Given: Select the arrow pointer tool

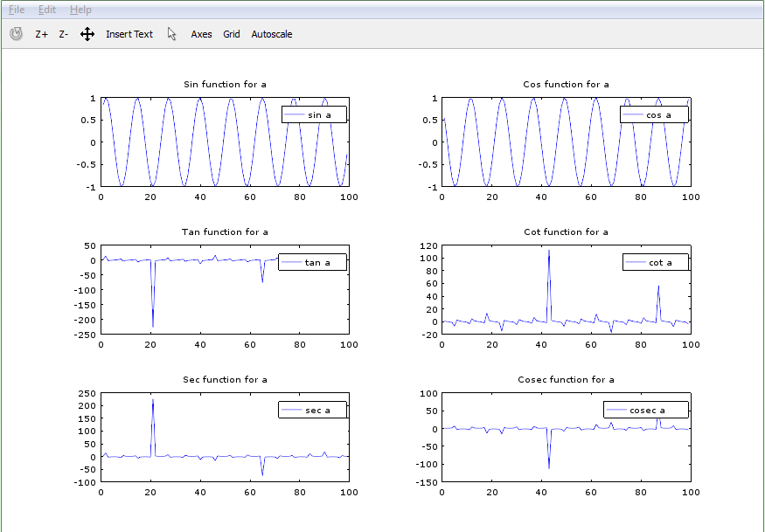Looking at the screenshot, I should tap(171, 34).
